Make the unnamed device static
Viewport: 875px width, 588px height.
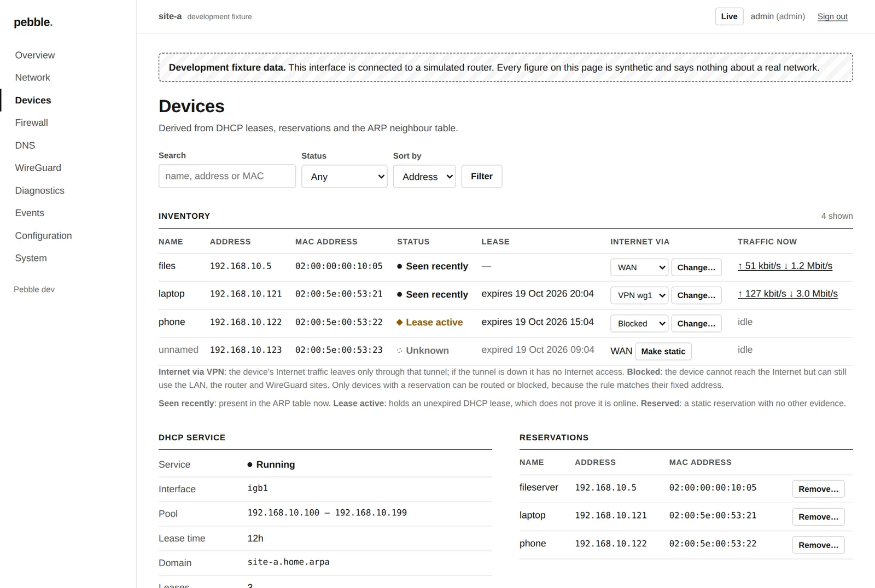[x=663, y=351]
